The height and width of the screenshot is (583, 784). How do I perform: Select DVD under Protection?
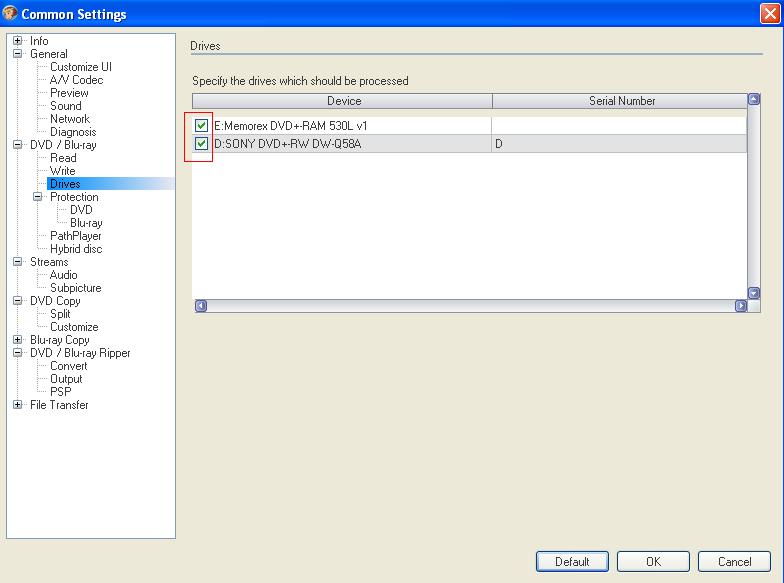point(81,210)
